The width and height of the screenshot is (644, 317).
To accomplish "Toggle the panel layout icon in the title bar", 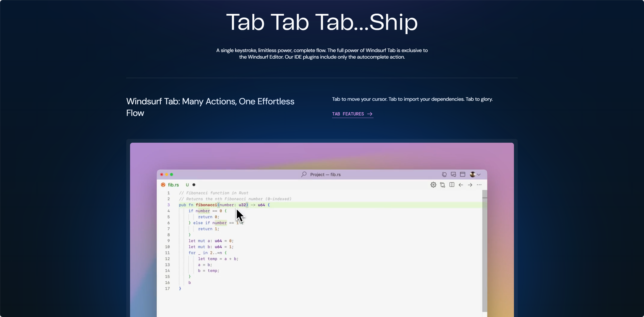I will click(462, 174).
